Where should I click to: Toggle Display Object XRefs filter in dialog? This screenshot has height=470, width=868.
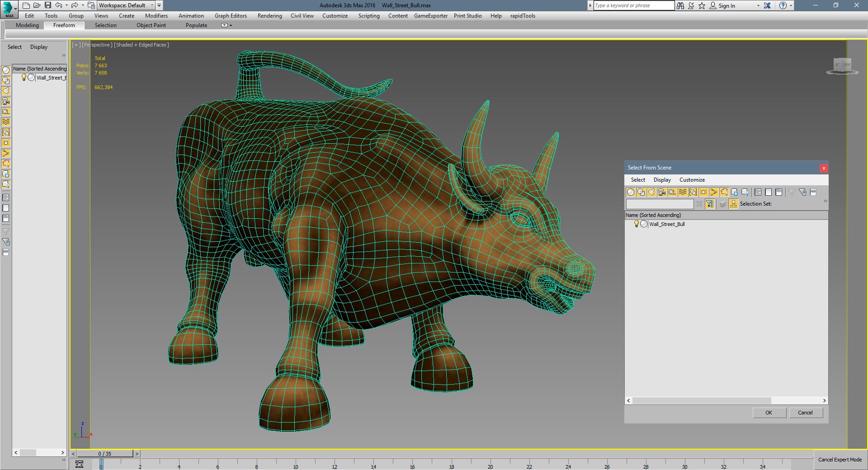(x=703, y=192)
